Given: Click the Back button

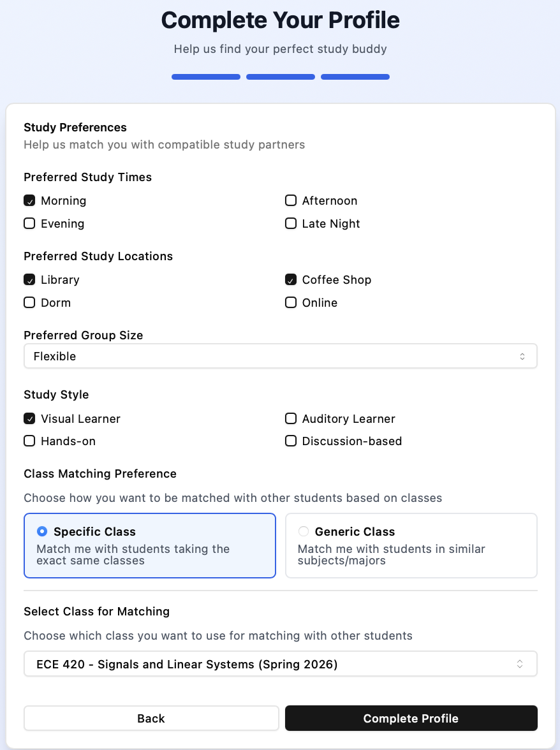Looking at the screenshot, I should click(x=151, y=718).
